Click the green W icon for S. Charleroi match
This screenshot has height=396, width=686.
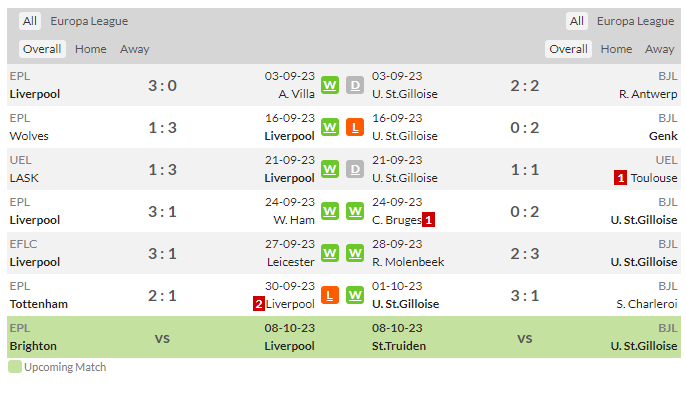point(355,295)
